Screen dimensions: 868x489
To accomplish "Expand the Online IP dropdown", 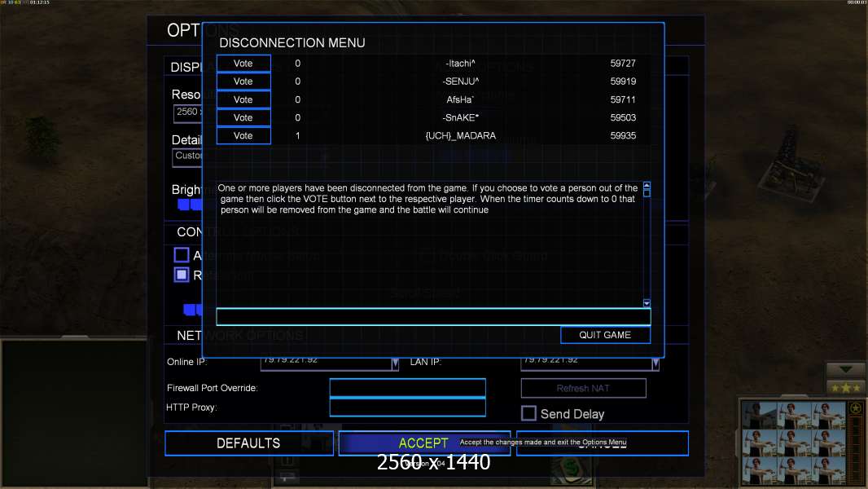I will (395, 363).
